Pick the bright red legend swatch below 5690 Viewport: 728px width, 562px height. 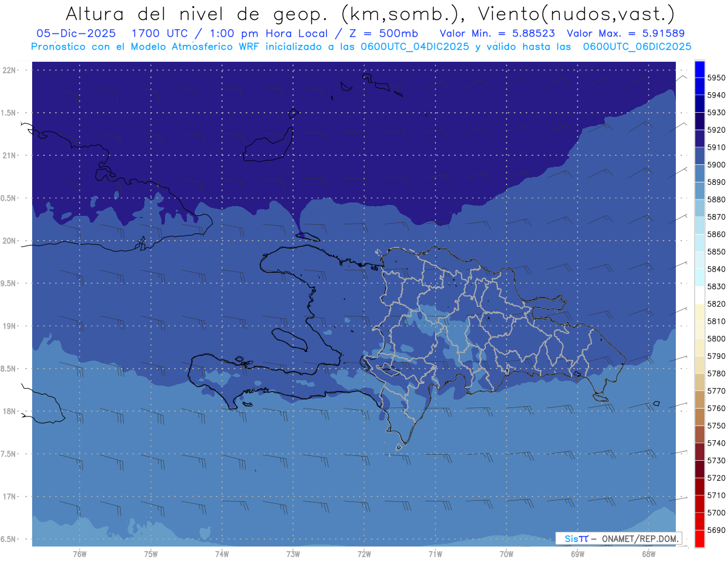click(x=699, y=538)
